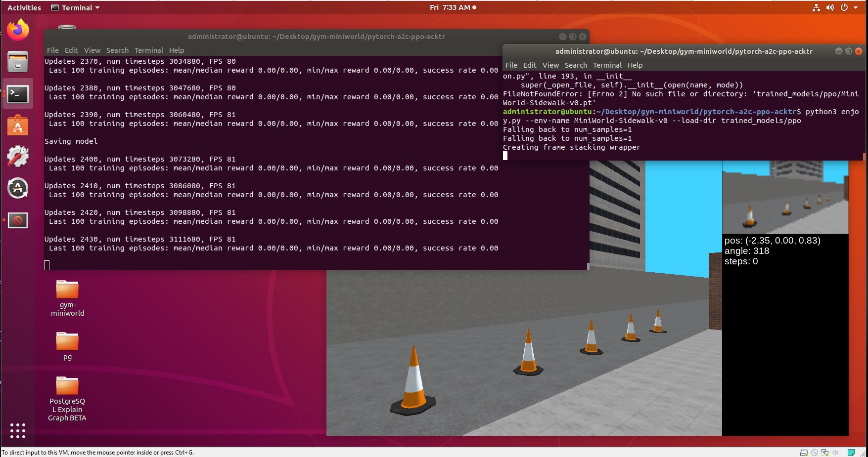Click the sound icon in VMware status bar
The height and width of the screenshot is (457, 868).
[835, 452]
